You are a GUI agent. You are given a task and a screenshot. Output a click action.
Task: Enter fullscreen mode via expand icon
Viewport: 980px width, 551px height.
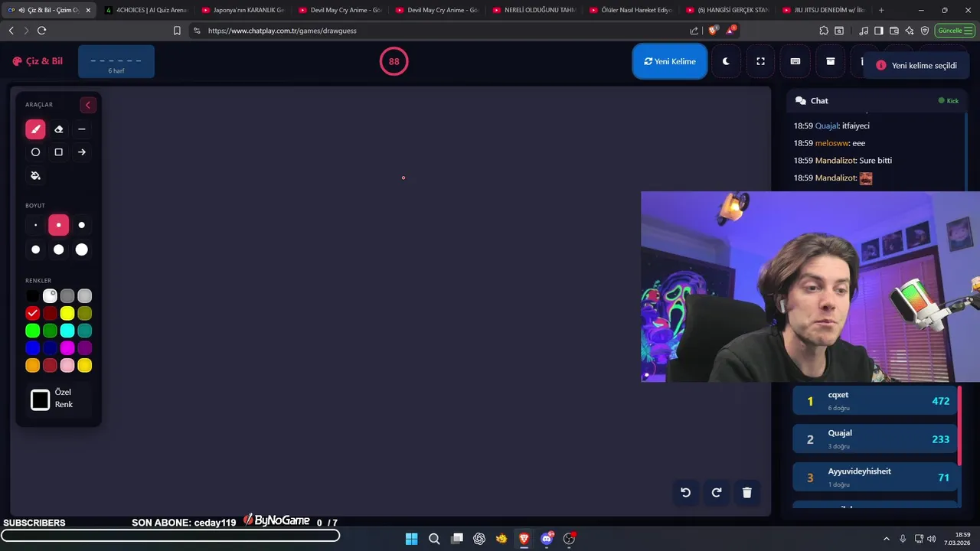pos(760,61)
